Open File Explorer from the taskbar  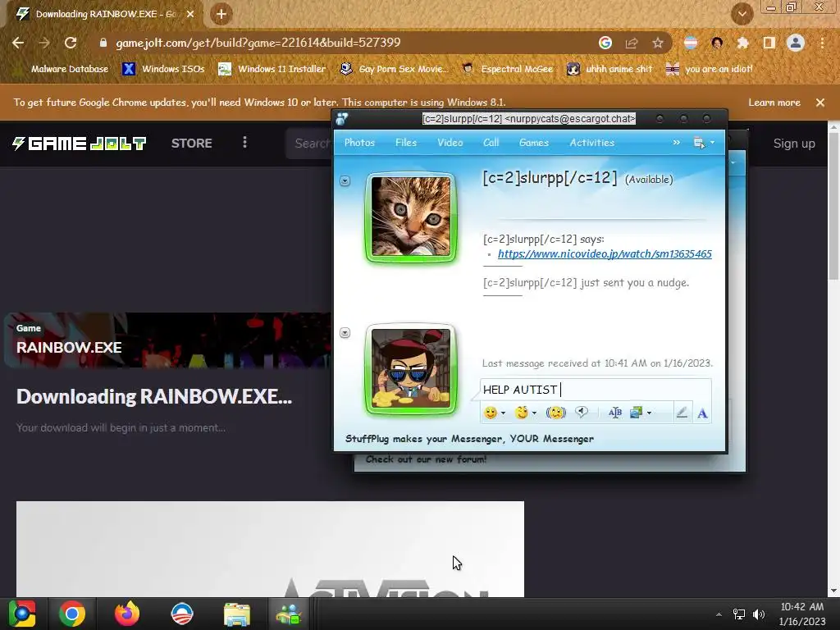tap(237, 614)
